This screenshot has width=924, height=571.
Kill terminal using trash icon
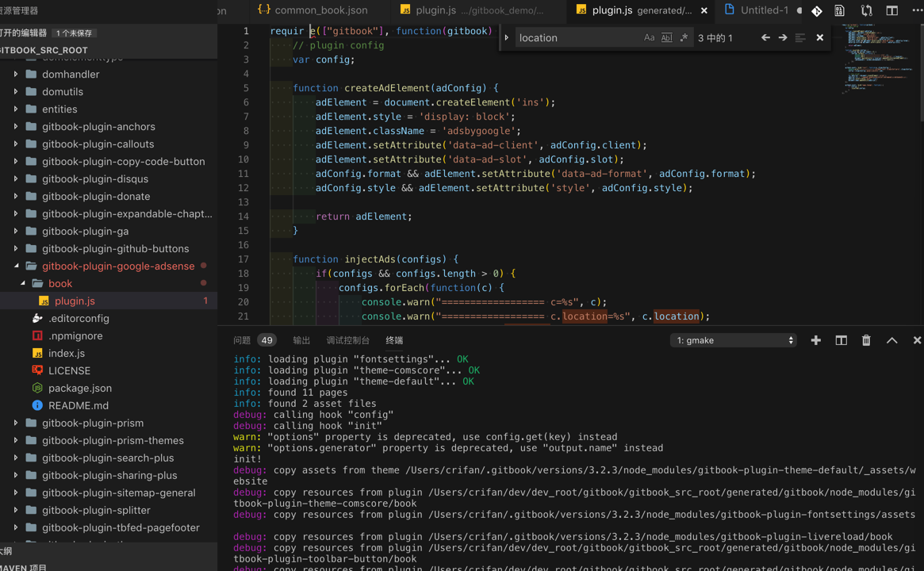pos(866,340)
